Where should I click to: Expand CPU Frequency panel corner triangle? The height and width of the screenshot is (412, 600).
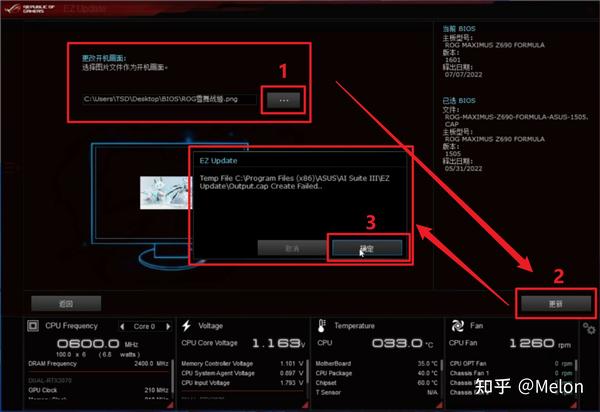pyautogui.click(x=170, y=404)
